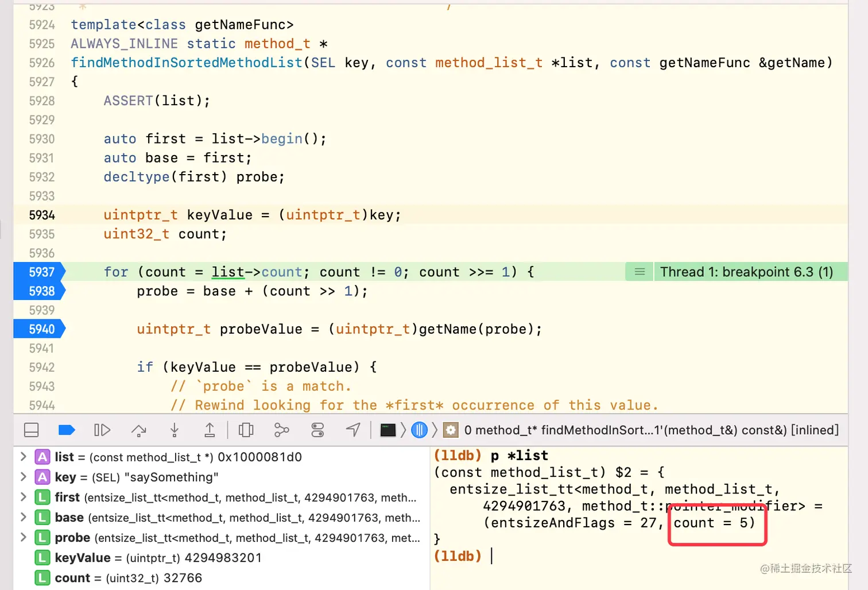This screenshot has width=868, height=590.
Task: Open the Debug View Hierarchy tool
Action: pyautogui.click(x=246, y=430)
